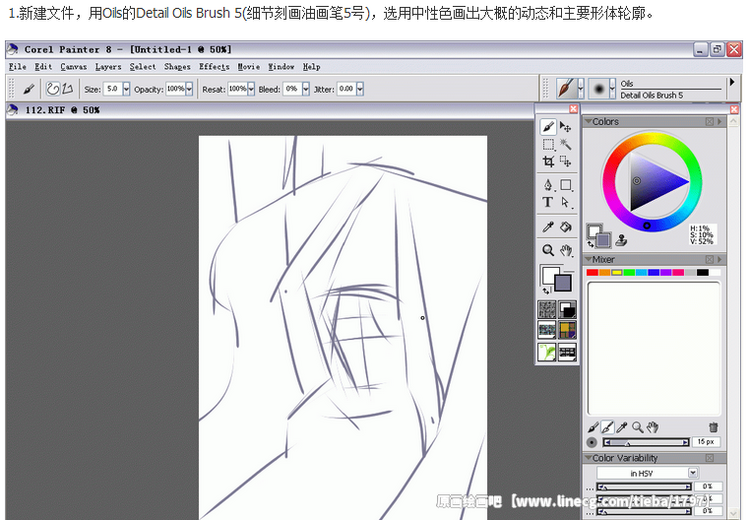750x520 pixels.
Task: Clear the Mixer pad with trash icon
Action: click(x=713, y=427)
